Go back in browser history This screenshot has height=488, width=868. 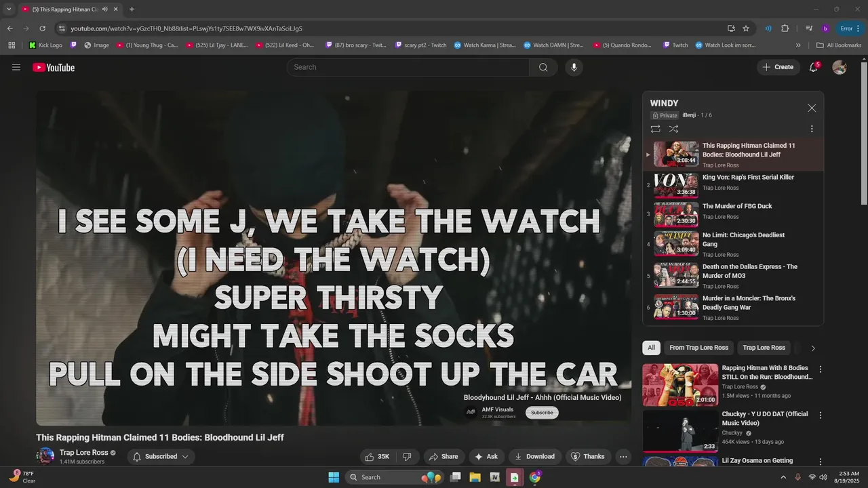point(9,28)
